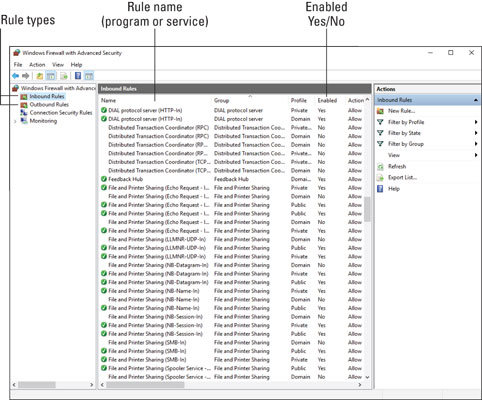Open the Filter by State submenu arrow
The image size is (482, 400).
click(x=476, y=133)
